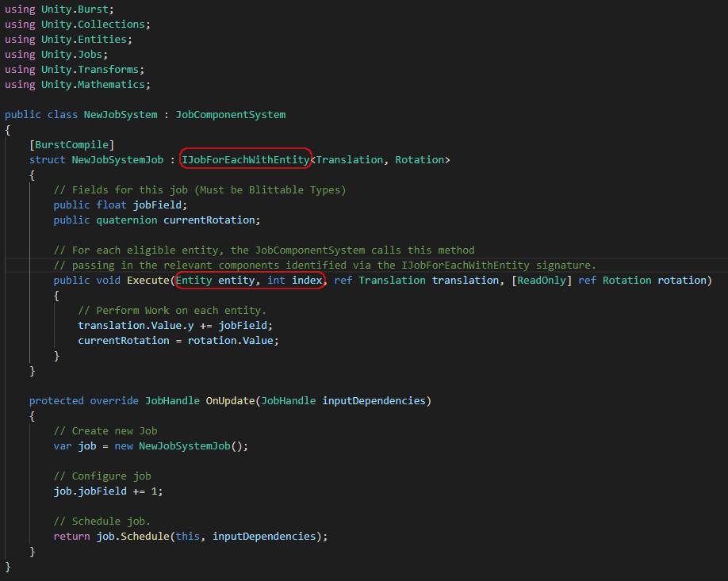The height and width of the screenshot is (581, 728).
Task: Click 'Unity.Mathematics' in the using line
Action: click(x=93, y=85)
